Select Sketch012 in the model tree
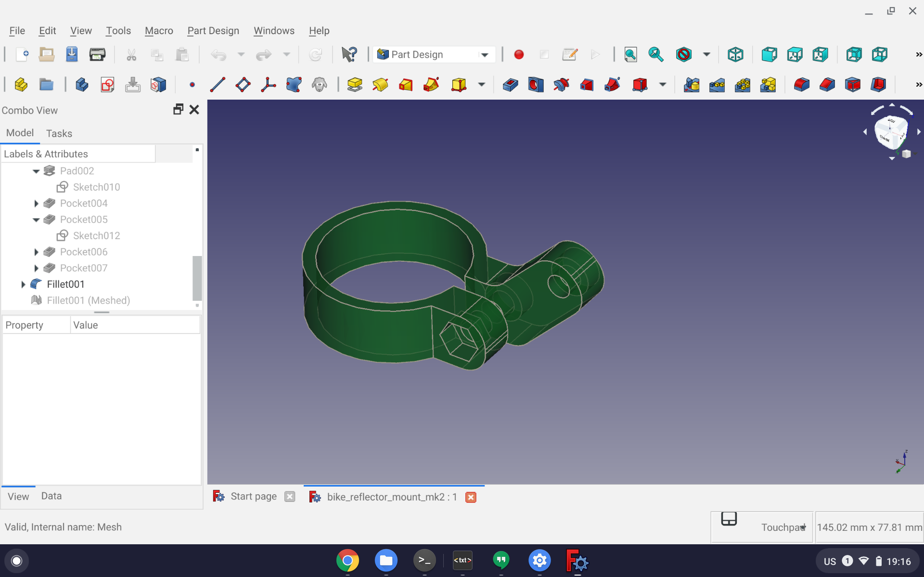This screenshot has height=577, width=924. click(96, 236)
